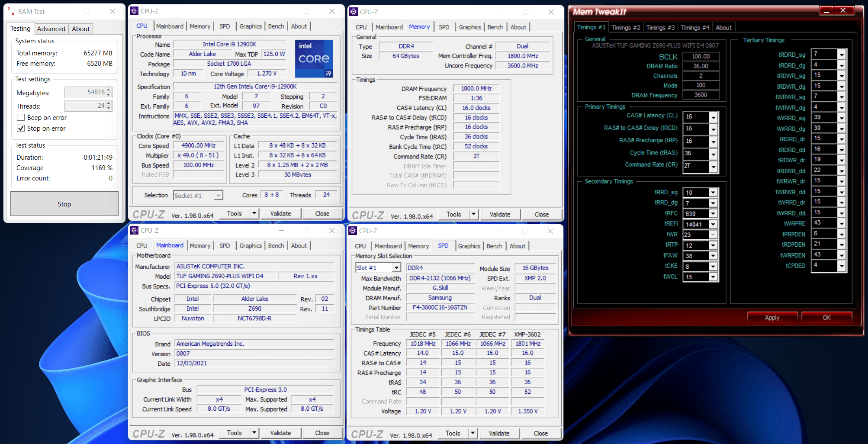This screenshot has height=444, width=868.
Task: Click the Threads spinner arrows
Action: click(x=109, y=106)
